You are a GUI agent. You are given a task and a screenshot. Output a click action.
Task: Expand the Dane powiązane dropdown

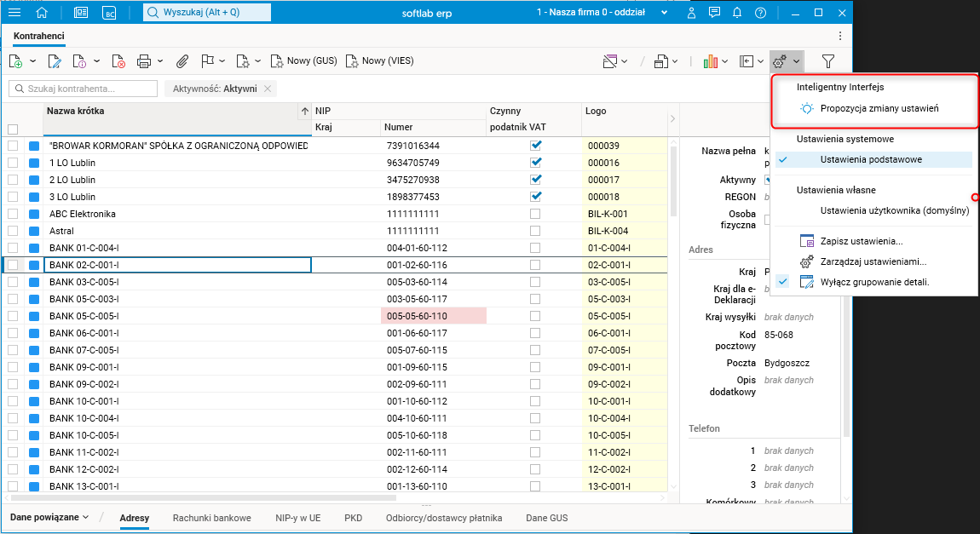pos(50,518)
